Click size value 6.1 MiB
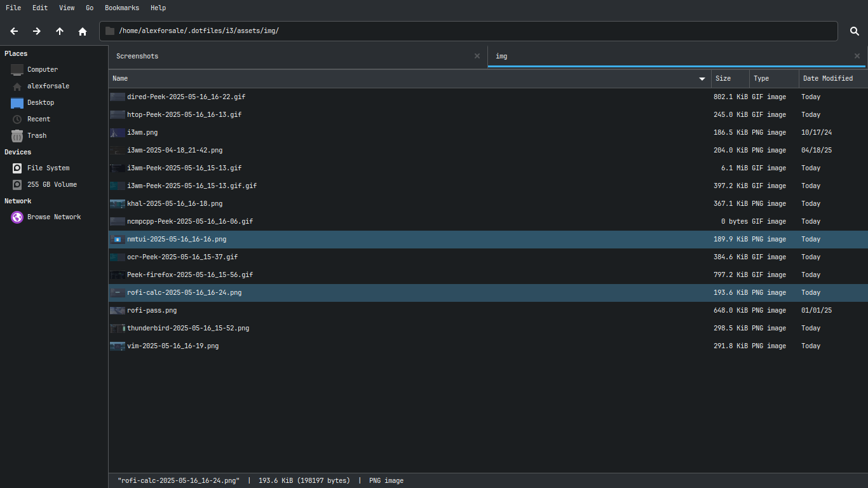868x488 pixels. (735, 168)
